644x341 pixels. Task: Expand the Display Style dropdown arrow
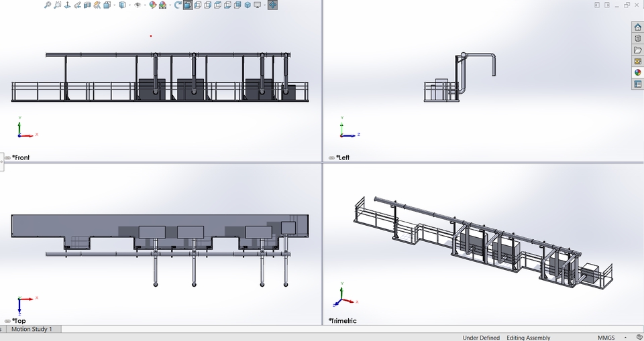(x=129, y=5)
